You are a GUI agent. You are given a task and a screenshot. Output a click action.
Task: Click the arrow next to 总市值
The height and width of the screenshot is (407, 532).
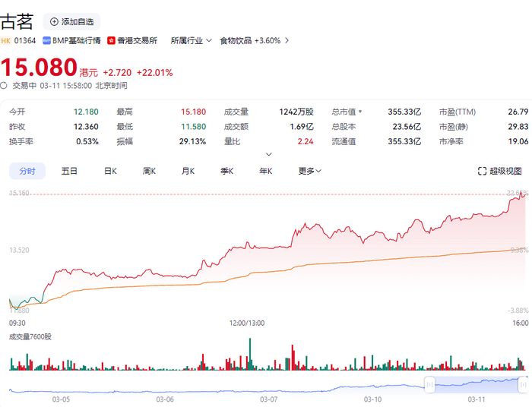click(360, 112)
